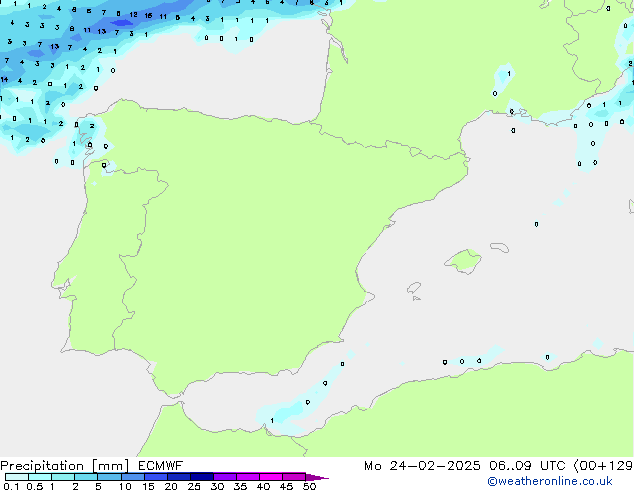Select the 40–45 mm magenta legend swatch
This screenshot has height=490, width=634.
coord(271,477)
